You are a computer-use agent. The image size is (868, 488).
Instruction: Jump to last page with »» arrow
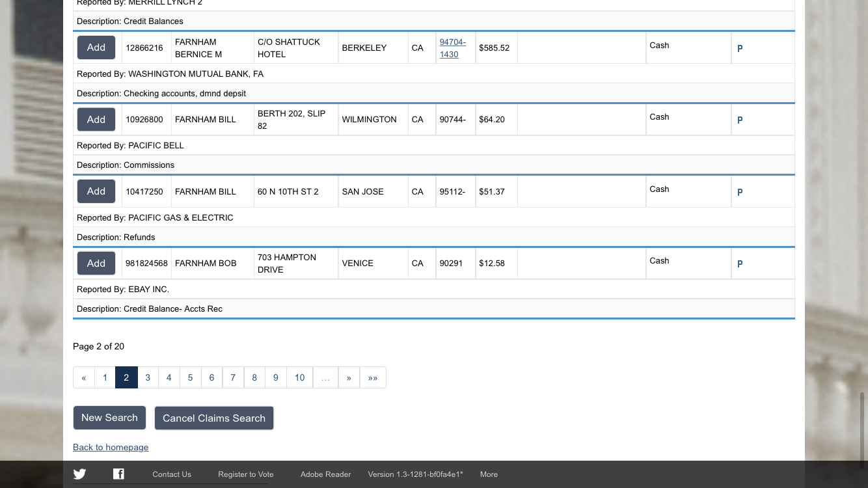tap(373, 377)
